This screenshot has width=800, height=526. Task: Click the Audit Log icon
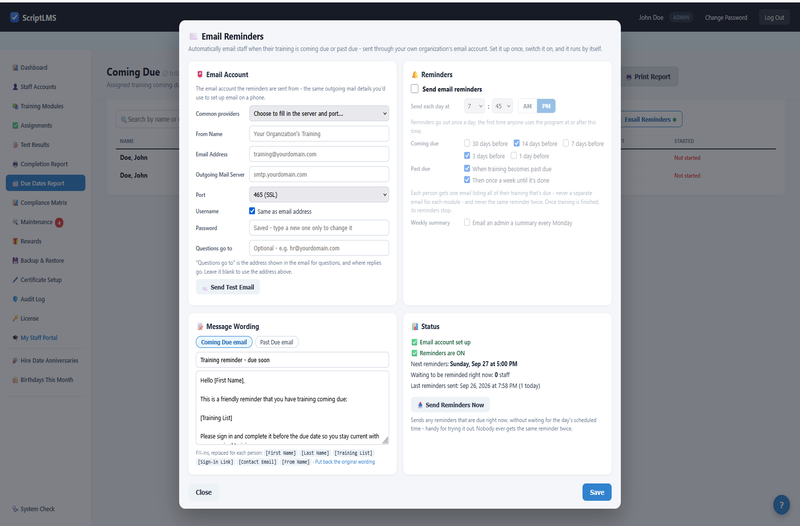[x=15, y=299]
